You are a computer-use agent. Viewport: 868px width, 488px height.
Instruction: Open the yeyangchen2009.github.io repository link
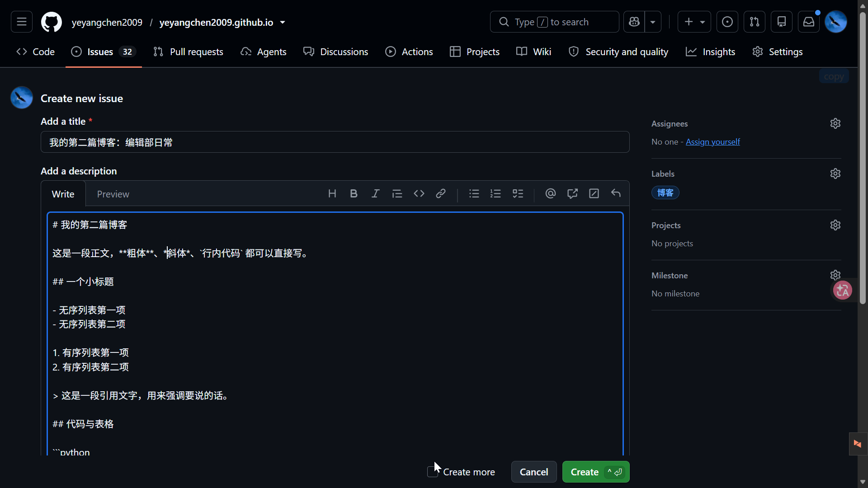[216, 22]
